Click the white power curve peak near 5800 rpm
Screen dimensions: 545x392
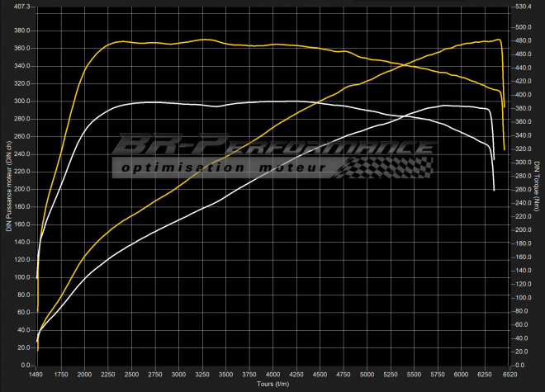click(446, 106)
